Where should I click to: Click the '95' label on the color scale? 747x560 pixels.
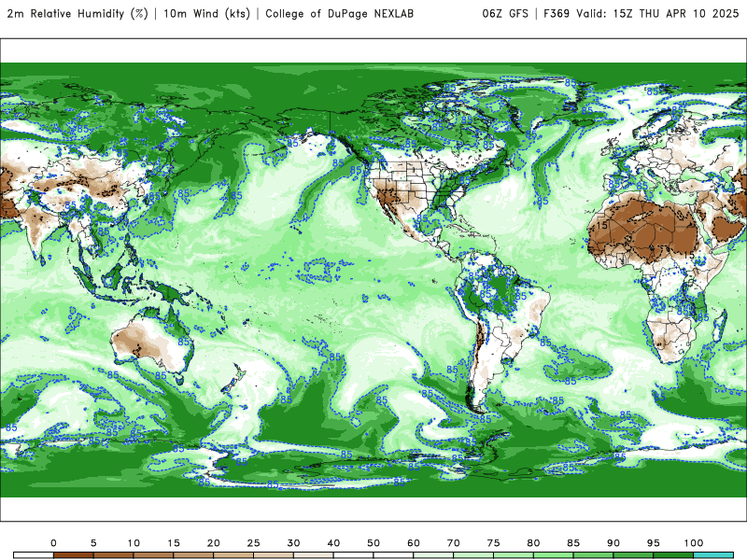click(654, 543)
